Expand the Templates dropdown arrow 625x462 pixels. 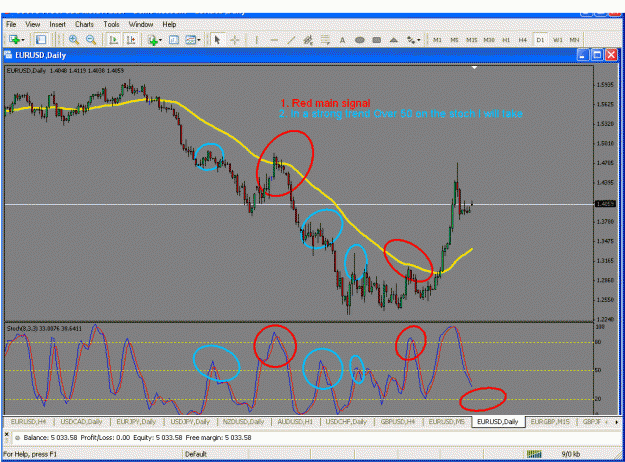point(199,40)
